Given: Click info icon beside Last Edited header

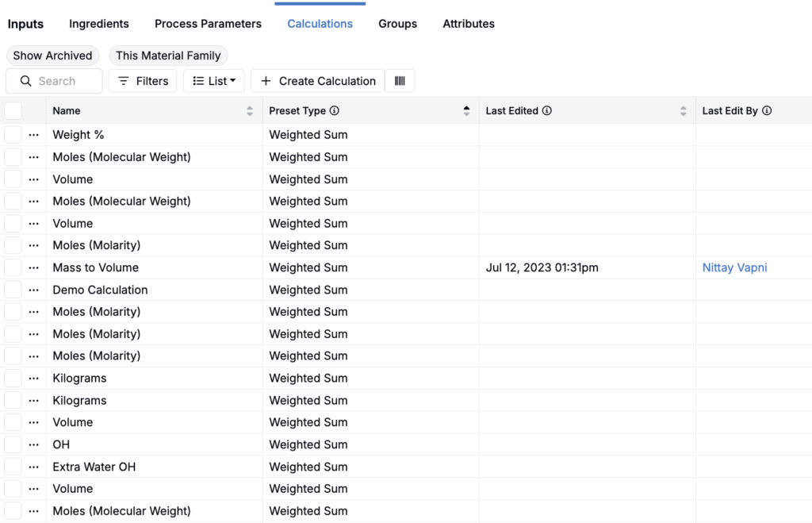Looking at the screenshot, I should click(547, 111).
